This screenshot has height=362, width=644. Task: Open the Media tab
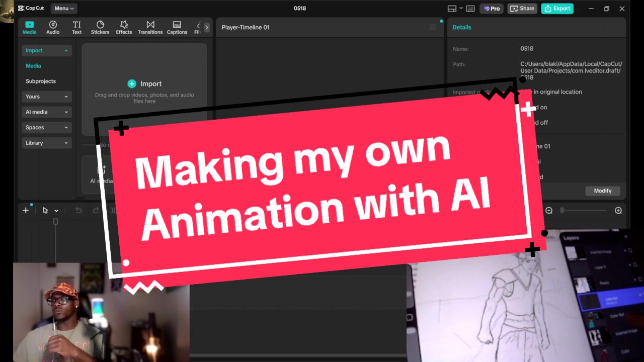coord(29,28)
